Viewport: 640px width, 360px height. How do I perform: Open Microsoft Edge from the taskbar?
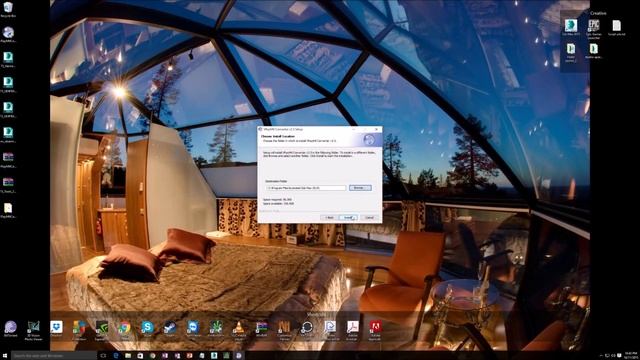116,356
